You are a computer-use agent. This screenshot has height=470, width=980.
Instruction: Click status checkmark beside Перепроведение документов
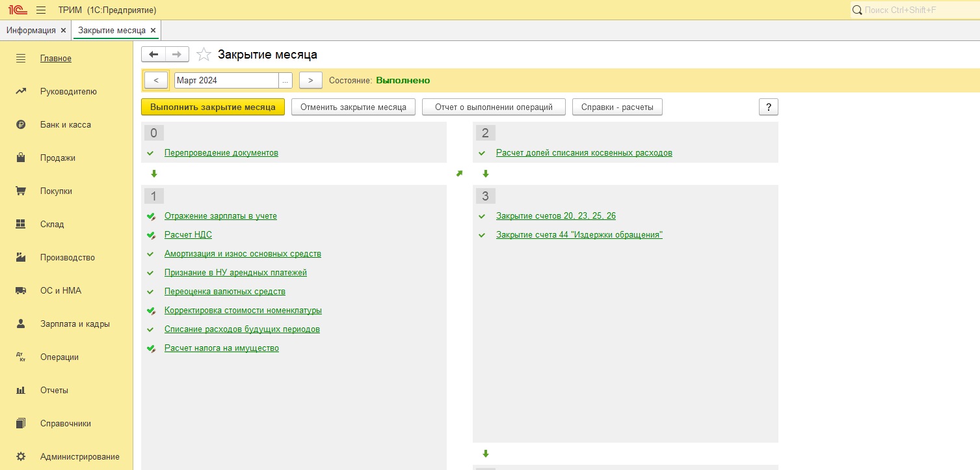150,153
